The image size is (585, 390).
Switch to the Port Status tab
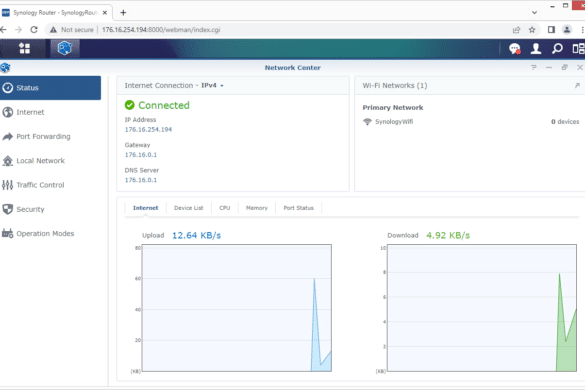(298, 208)
